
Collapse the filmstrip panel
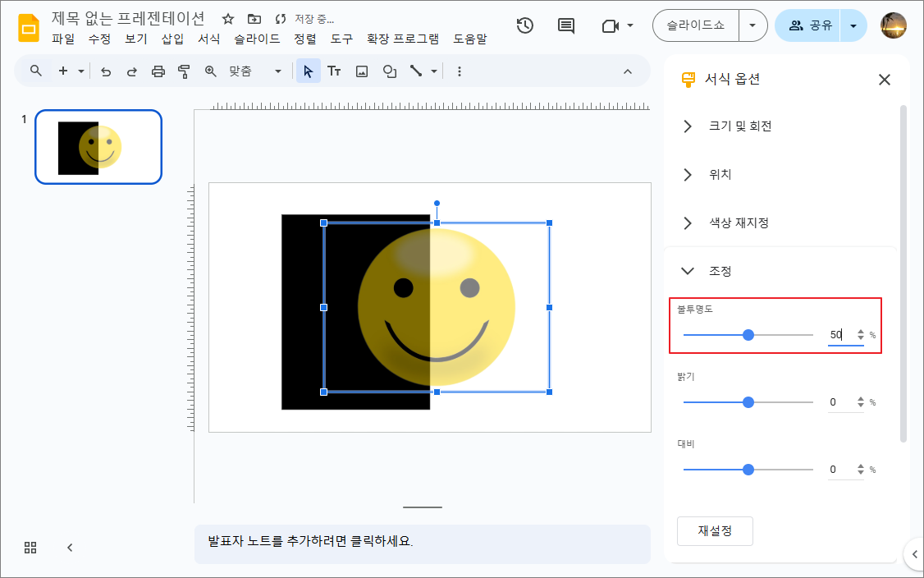70,548
